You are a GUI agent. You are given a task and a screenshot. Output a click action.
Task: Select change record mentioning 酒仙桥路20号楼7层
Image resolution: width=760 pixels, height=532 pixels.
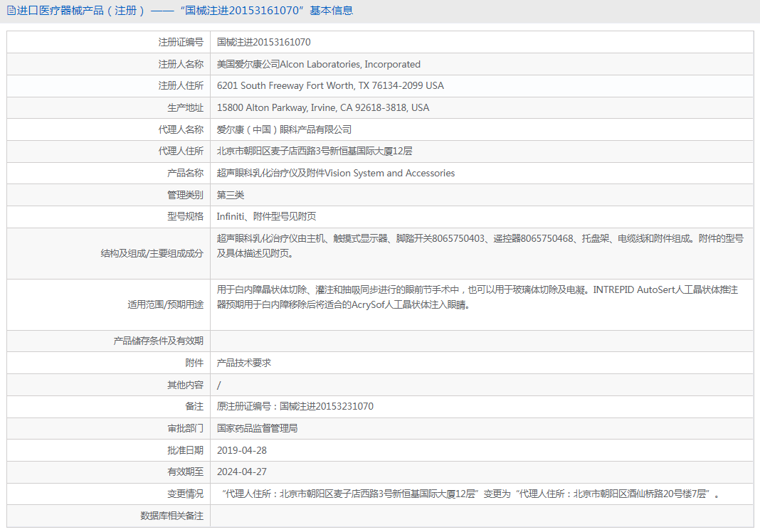click(470, 494)
